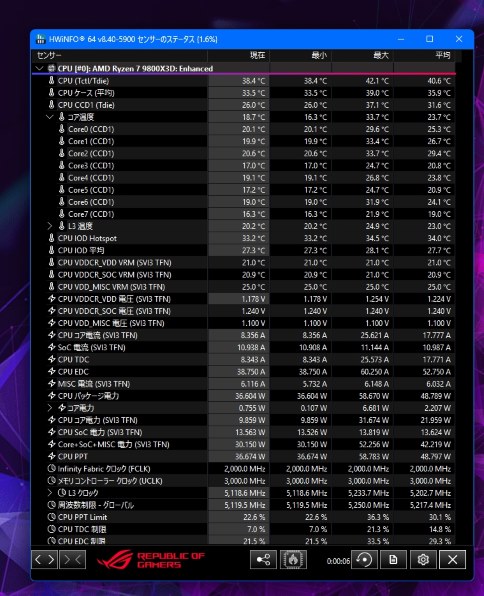484x596 pixels.
Task: Select the 周波数制限 - グローバル row
Action: [x=244, y=505]
